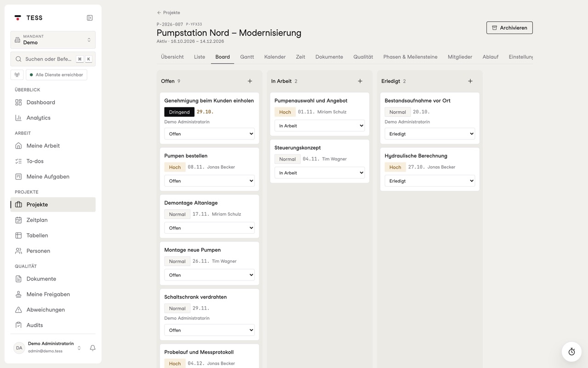Open Abweichungen in the sidebar
Screen dimensions: 588x368
point(53,310)
